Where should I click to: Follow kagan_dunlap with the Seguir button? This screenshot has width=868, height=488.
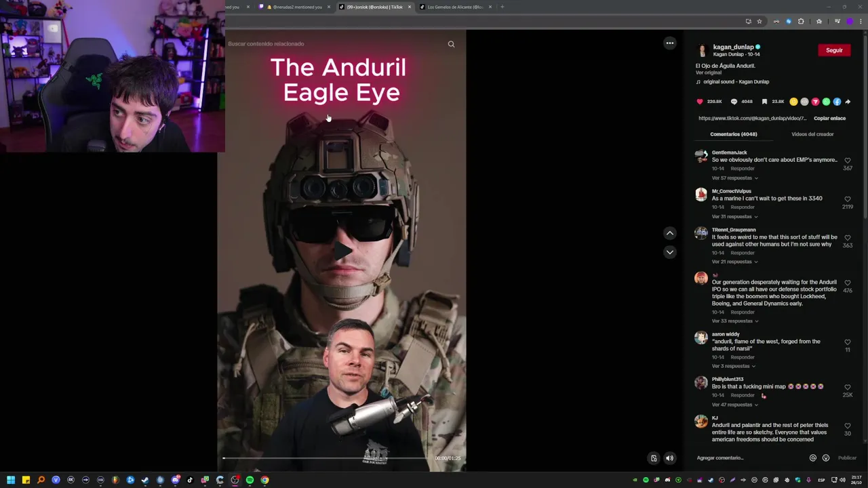834,50
